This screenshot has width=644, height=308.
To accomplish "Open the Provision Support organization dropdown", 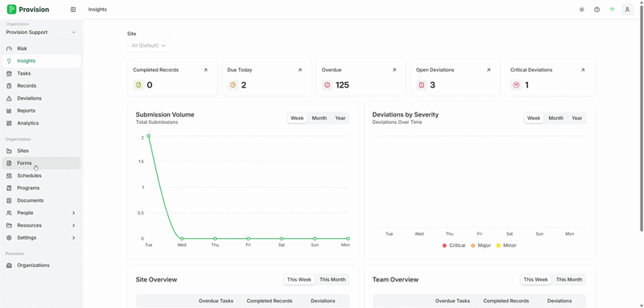I will 41,32.
